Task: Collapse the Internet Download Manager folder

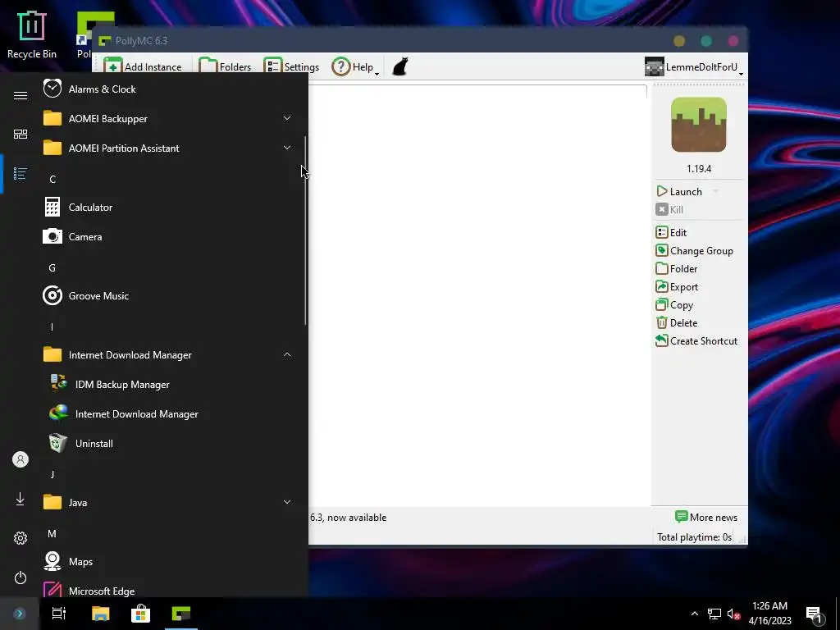Action: [x=169, y=354]
